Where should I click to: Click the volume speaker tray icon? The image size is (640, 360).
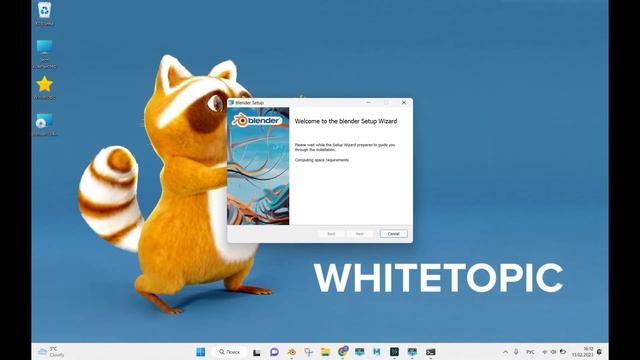click(553, 352)
